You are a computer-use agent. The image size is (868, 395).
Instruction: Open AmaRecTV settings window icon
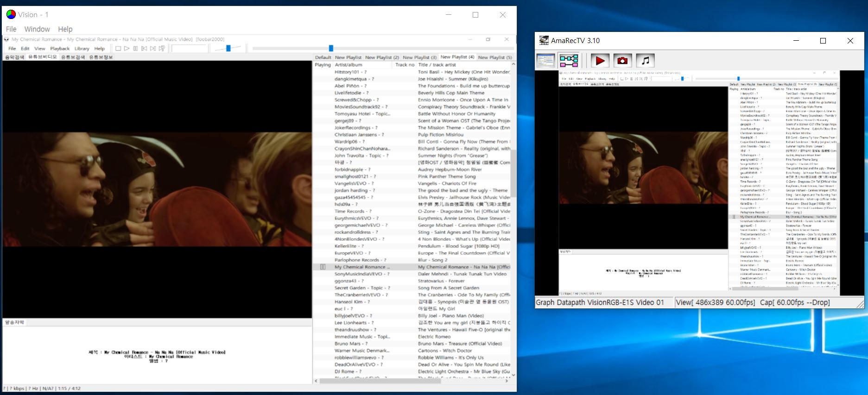click(545, 60)
